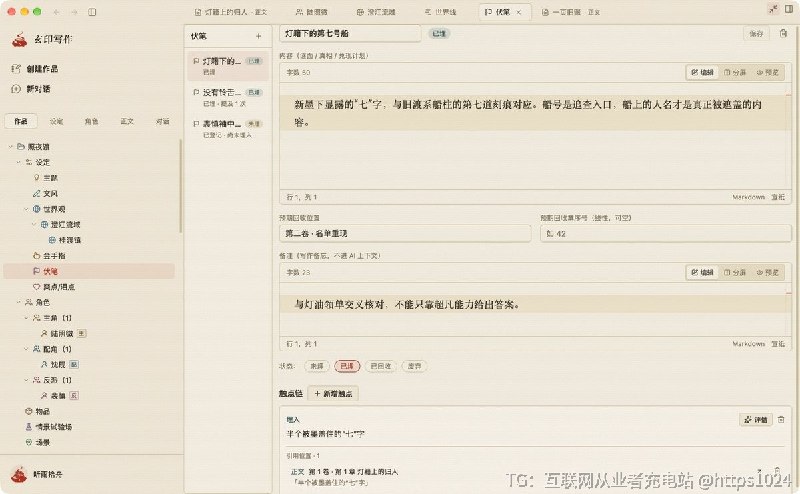Collapse the sub-world node under 世界观

pyautogui.click(x=34, y=225)
